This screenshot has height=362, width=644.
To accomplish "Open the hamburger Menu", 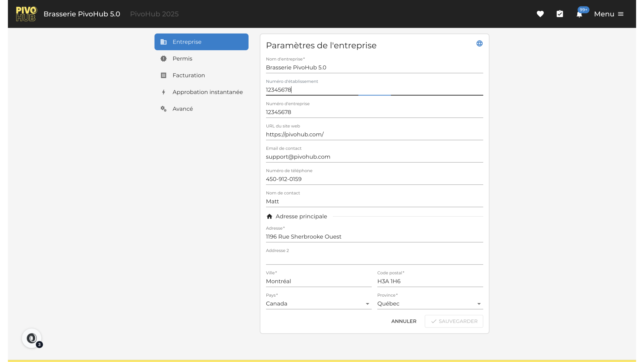I will (609, 14).
